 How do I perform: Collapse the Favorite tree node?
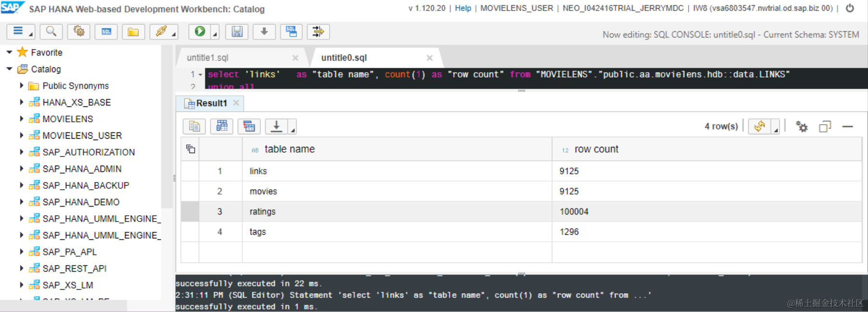pyautogui.click(x=9, y=52)
